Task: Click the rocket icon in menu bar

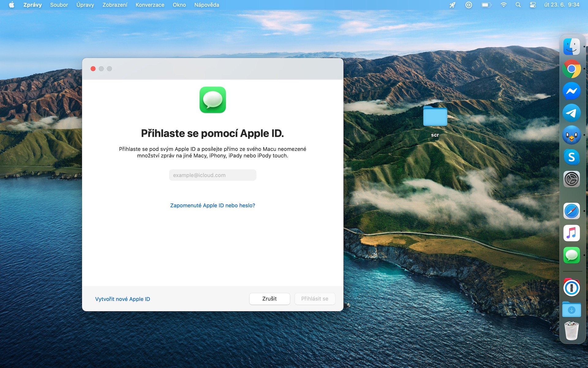Action: [452, 5]
